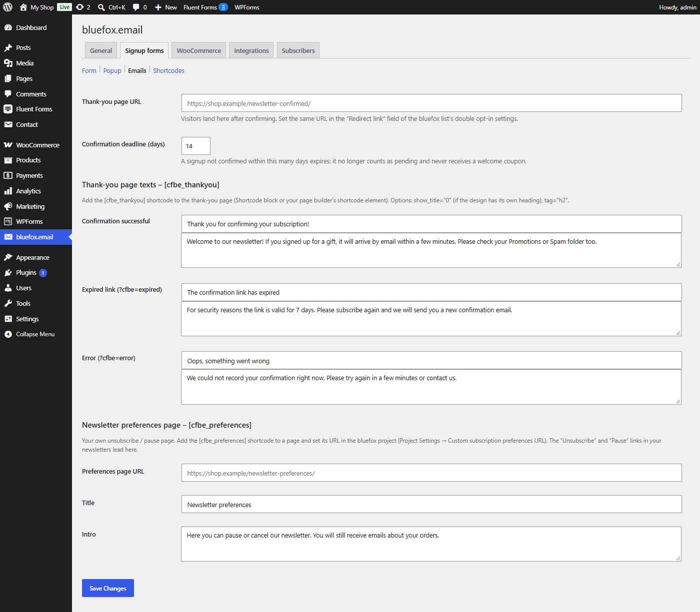Go to the Form sub-section link

[89, 70]
